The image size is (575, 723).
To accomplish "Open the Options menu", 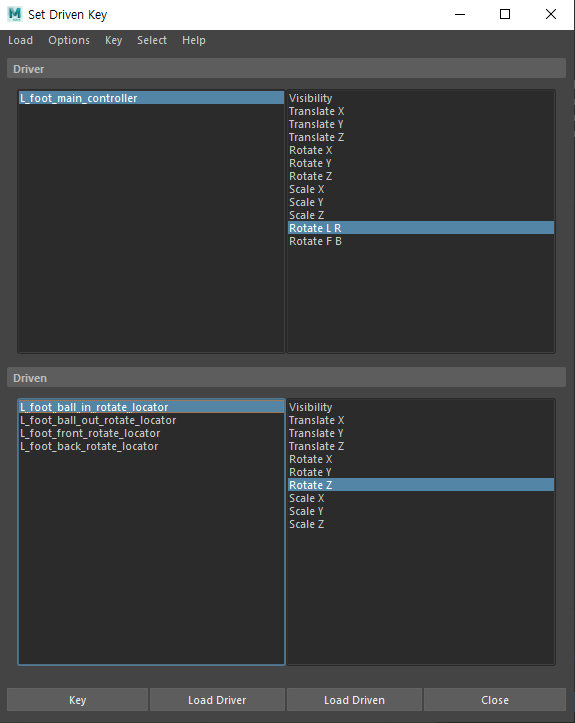I will 69,41.
